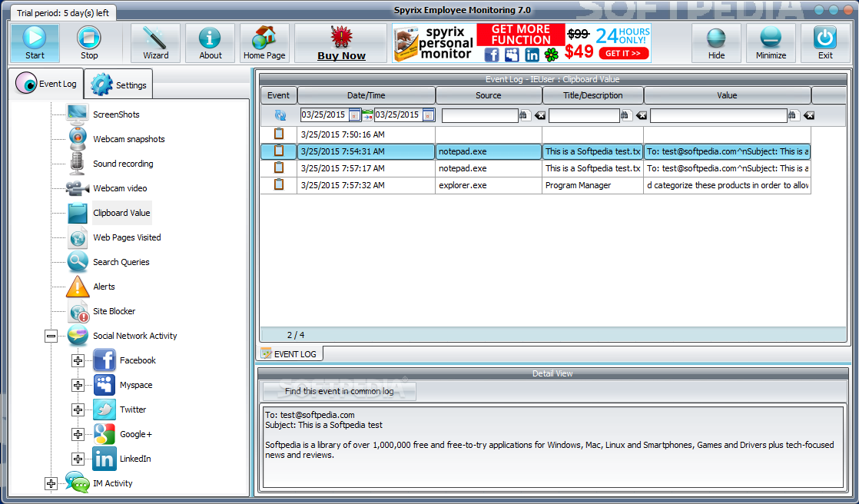This screenshot has height=504, width=859.
Task: Click the Myspace icon in the tree
Action: coord(104,385)
